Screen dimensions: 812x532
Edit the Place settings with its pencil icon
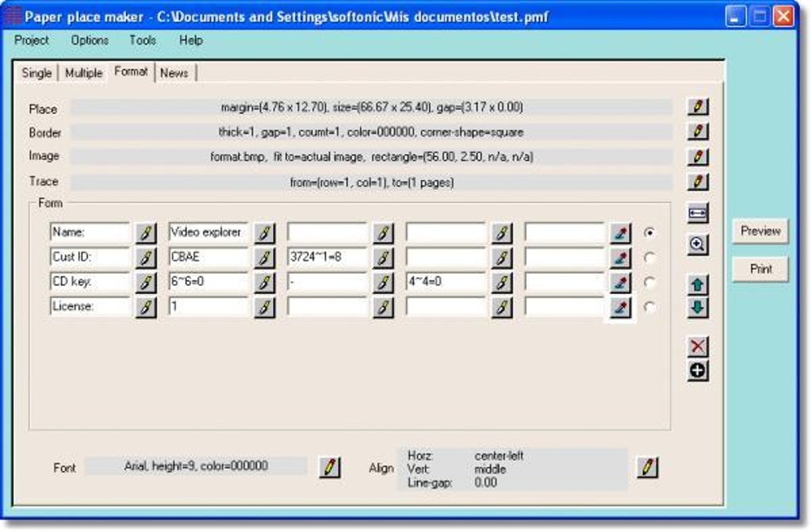(x=697, y=106)
